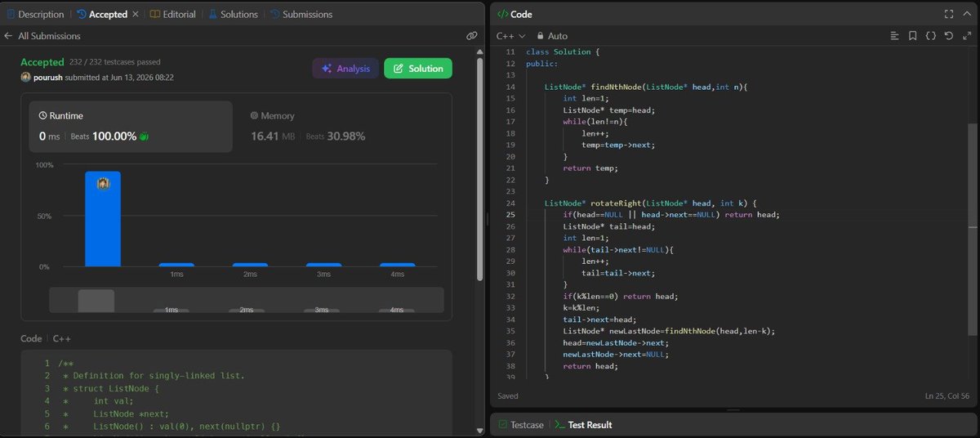
Task: Click the green Accepted status heading
Action: [42, 62]
